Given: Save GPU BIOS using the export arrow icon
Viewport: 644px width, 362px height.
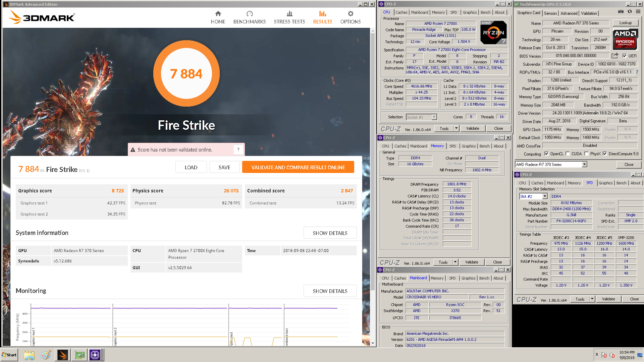Looking at the screenshot, I should pos(615,56).
